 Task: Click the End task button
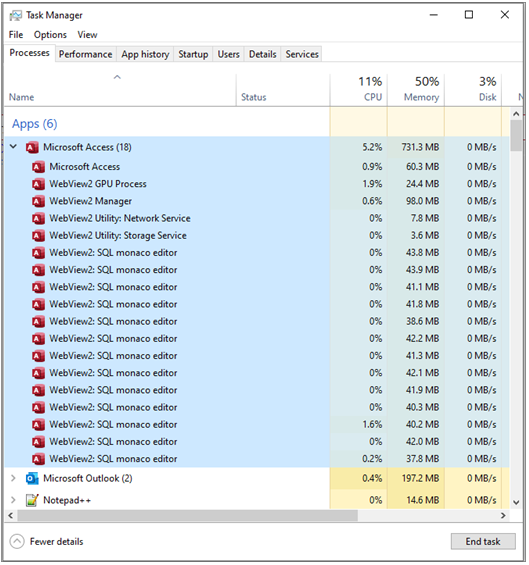[483, 542]
